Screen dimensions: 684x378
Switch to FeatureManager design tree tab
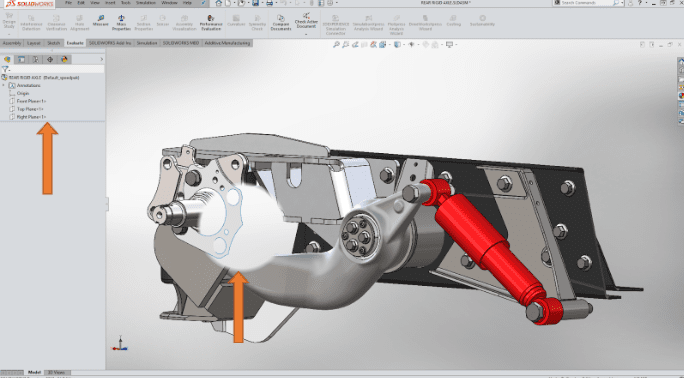[7, 59]
